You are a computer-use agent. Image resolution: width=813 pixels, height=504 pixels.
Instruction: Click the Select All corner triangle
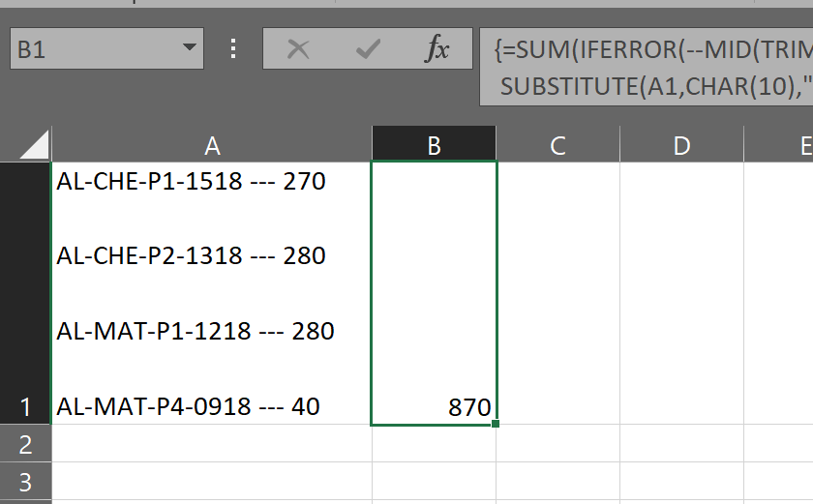click(34, 145)
